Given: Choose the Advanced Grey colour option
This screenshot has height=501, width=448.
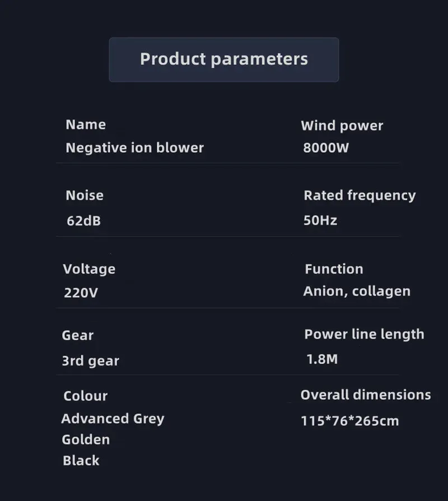Looking at the screenshot, I should tap(113, 419).
